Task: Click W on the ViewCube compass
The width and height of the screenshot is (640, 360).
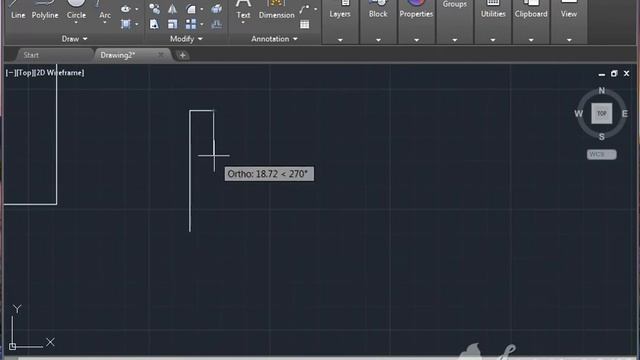Action: coord(579,113)
